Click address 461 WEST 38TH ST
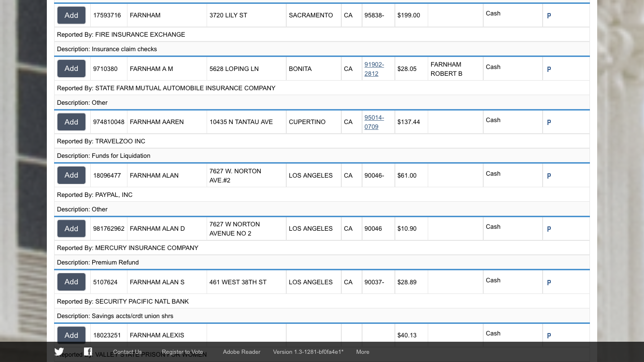Viewport: 644px width, 362px height. coord(238,282)
